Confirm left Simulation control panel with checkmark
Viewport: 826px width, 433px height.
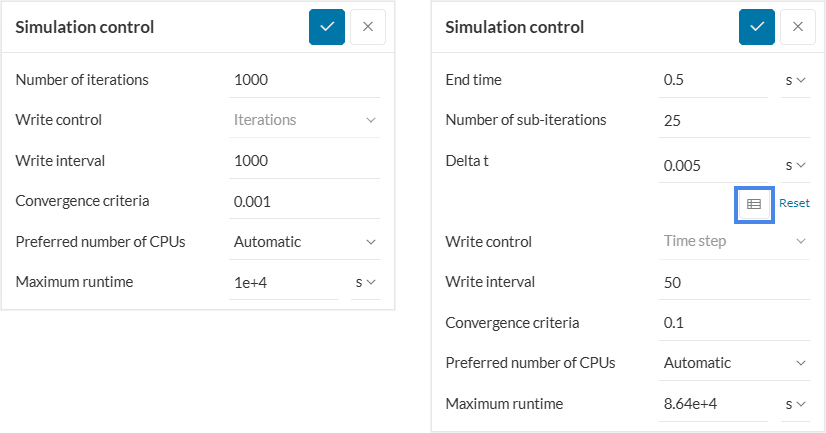(327, 27)
